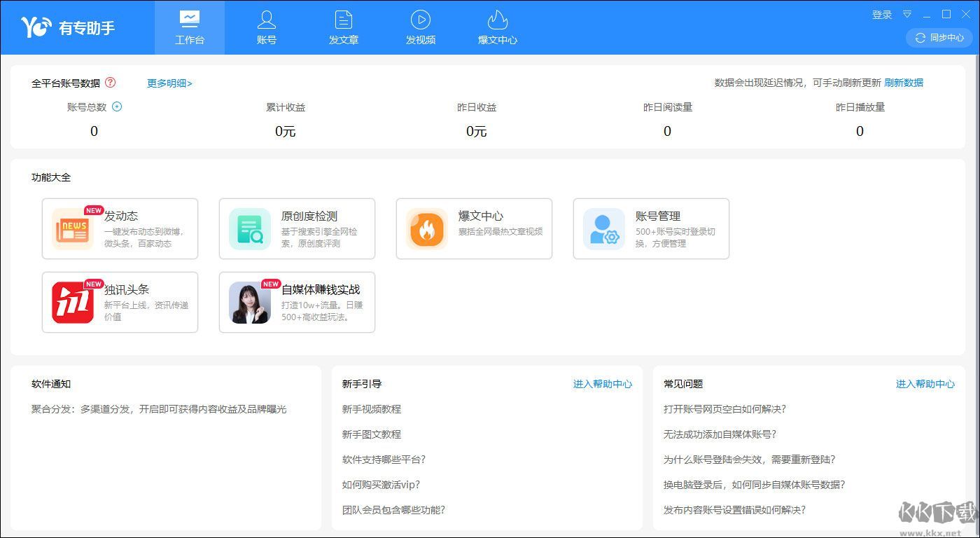Open the dropdown triangle menu in title bar
The image size is (980, 538).
(x=907, y=15)
